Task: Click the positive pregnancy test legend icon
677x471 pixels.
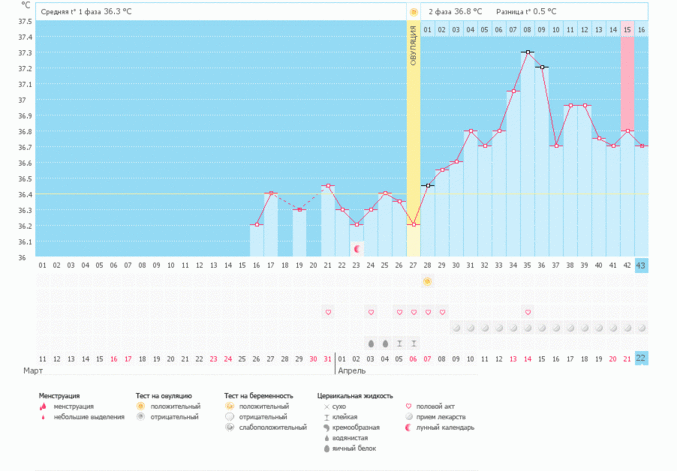Action: point(230,406)
